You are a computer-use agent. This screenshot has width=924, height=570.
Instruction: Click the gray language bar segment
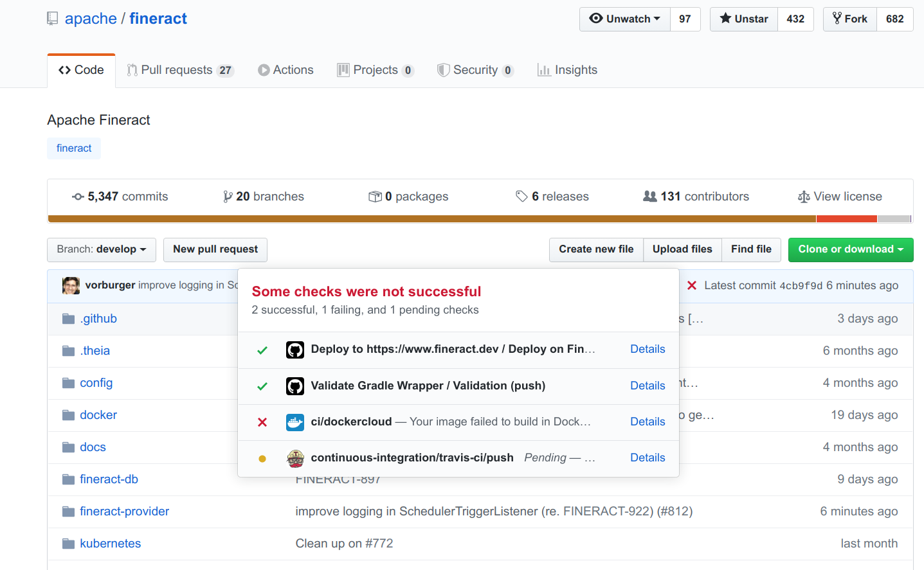click(894, 219)
